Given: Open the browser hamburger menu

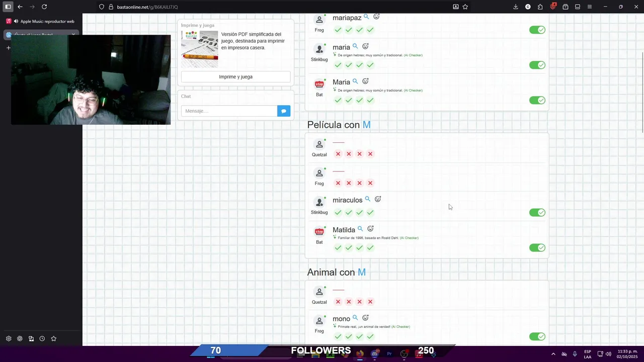Looking at the screenshot, I should pyautogui.click(x=590, y=7).
